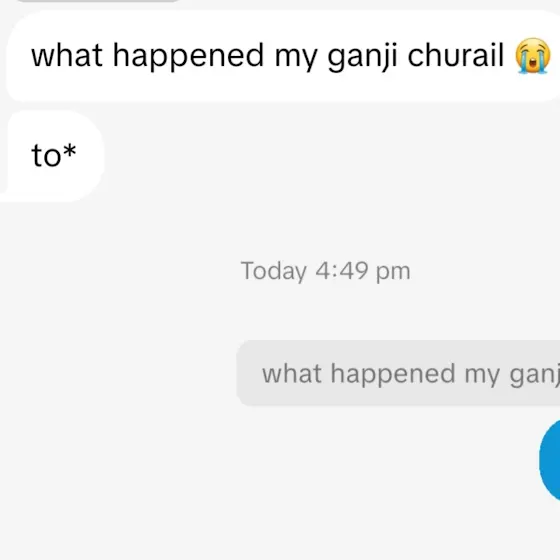Tap the crying face emoji
The image size is (560, 560).
(532, 56)
